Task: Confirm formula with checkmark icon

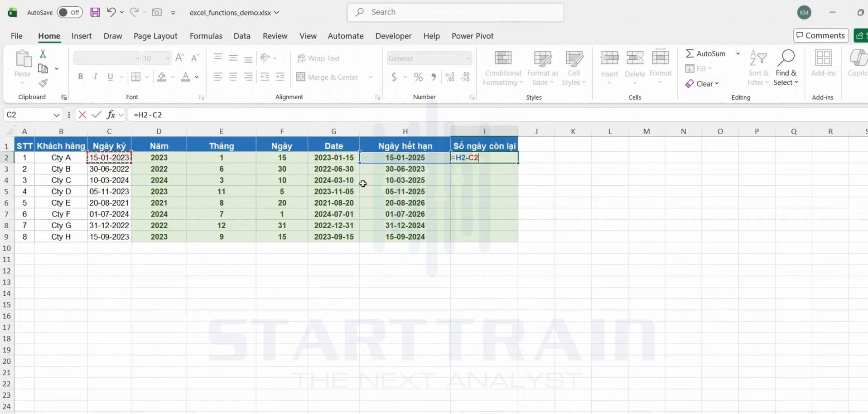Action: (96, 115)
